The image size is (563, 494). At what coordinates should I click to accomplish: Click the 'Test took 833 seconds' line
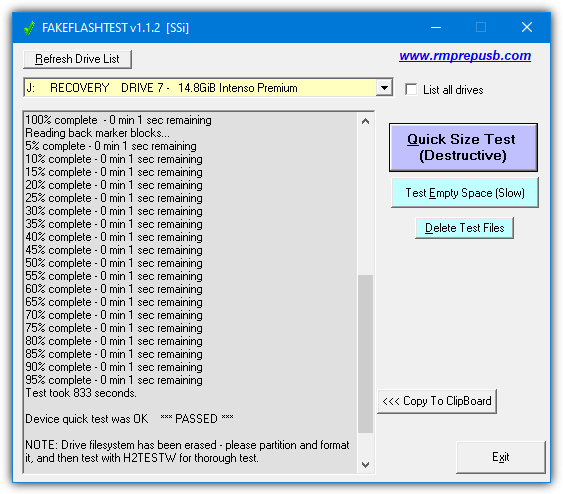tap(81, 393)
